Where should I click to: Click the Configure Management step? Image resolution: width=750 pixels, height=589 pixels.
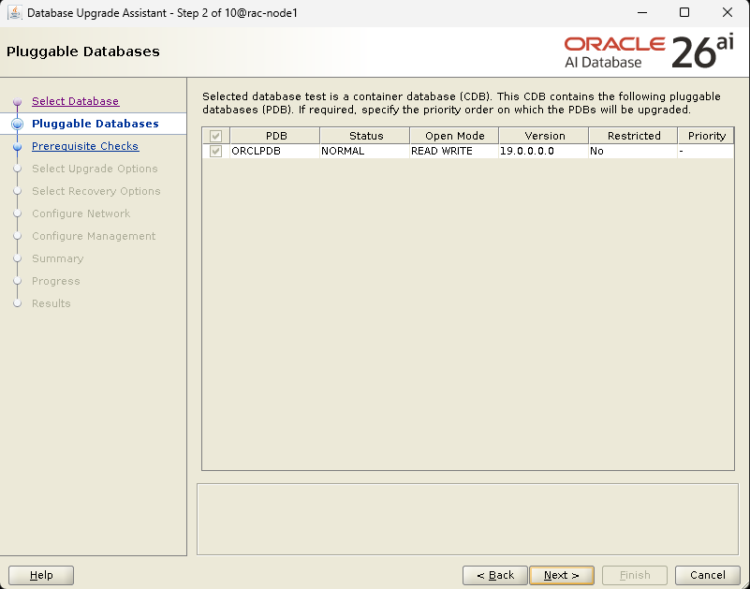click(94, 236)
